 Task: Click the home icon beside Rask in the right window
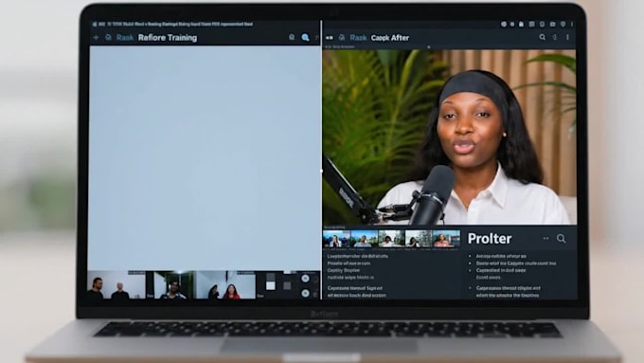coord(342,37)
